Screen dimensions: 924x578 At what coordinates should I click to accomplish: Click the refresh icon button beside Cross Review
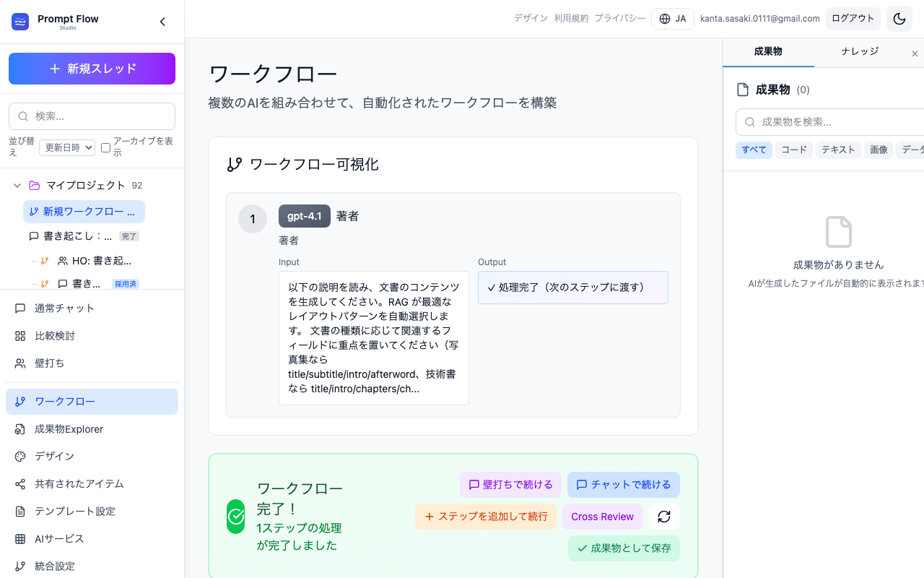[664, 517]
